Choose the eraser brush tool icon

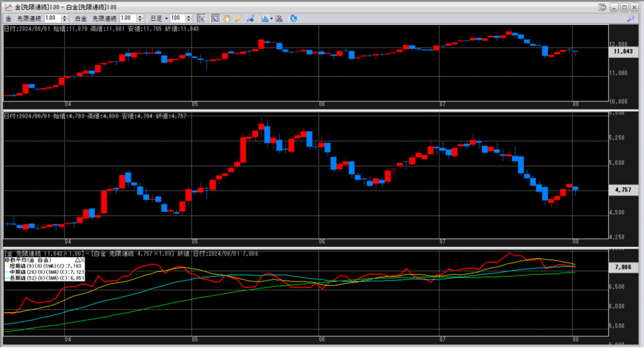pos(250,18)
